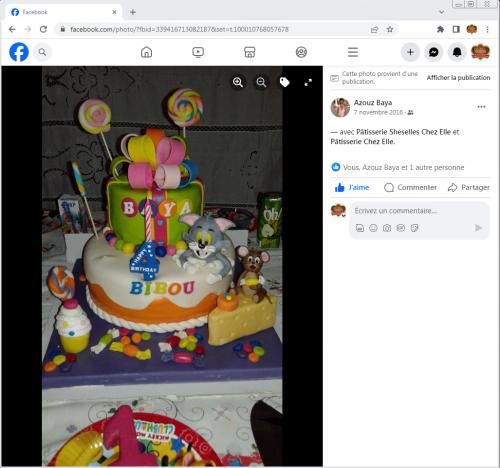This screenshot has height=468, width=500.
Task: Open the like reaction count icon
Action: pos(336,167)
